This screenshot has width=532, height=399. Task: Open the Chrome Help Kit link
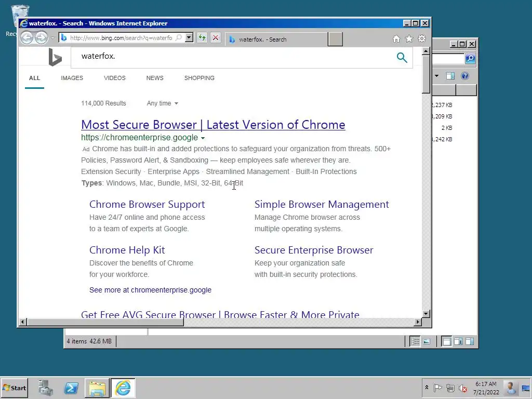pyautogui.click(x=127, y=250)
